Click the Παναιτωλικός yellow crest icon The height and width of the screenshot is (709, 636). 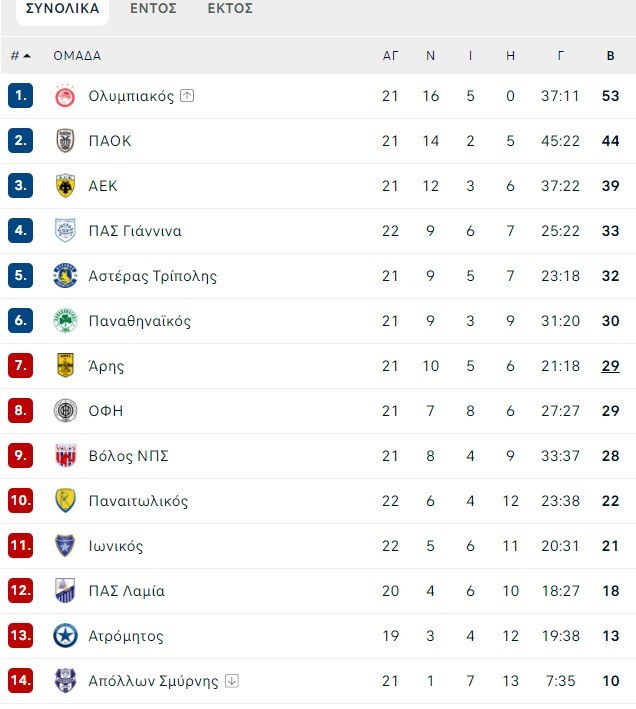[65, 501]
